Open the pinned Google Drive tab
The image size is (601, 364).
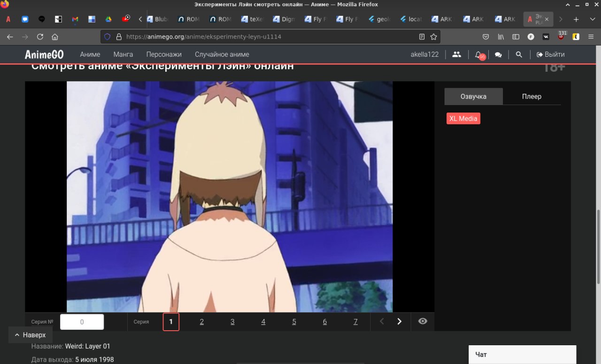(x=108, y=19)
